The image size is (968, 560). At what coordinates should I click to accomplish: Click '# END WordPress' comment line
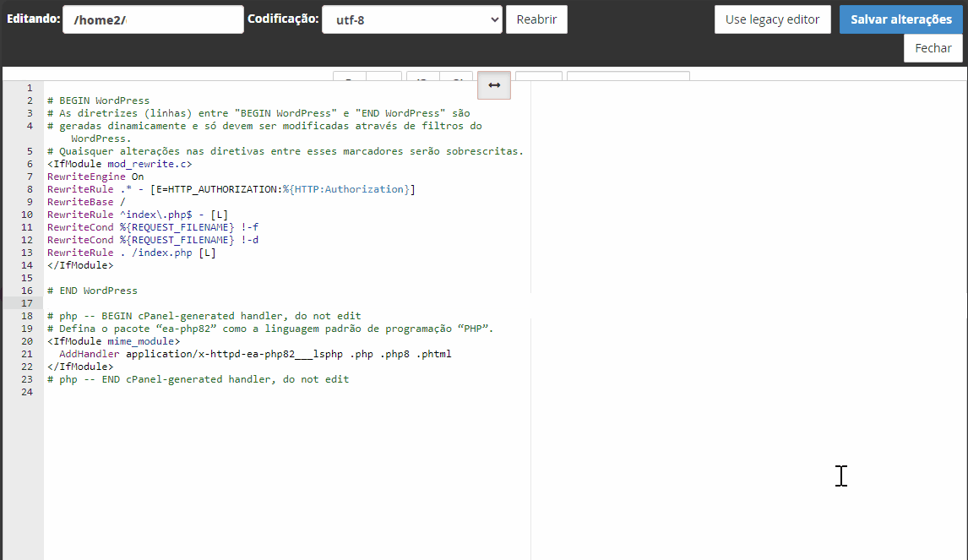pos(93,291)
